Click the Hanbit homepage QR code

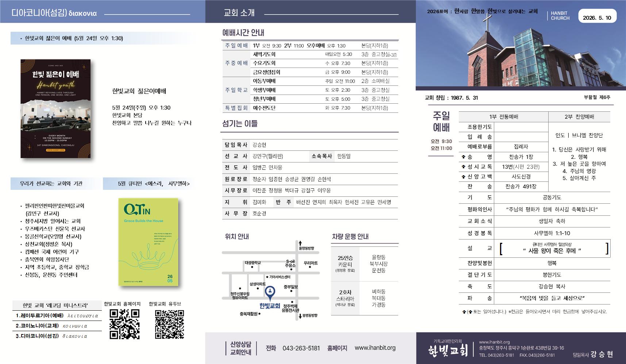coord(124,324)
